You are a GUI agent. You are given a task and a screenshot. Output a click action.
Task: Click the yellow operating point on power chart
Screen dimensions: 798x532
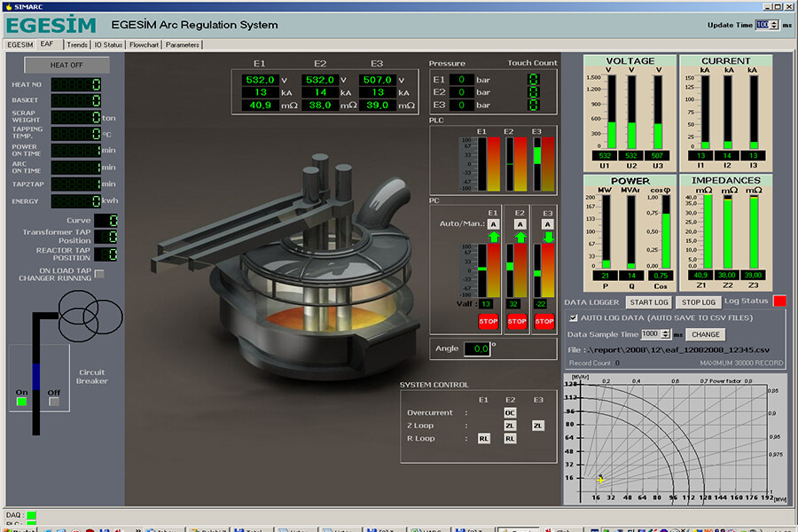tap(601, 479)
